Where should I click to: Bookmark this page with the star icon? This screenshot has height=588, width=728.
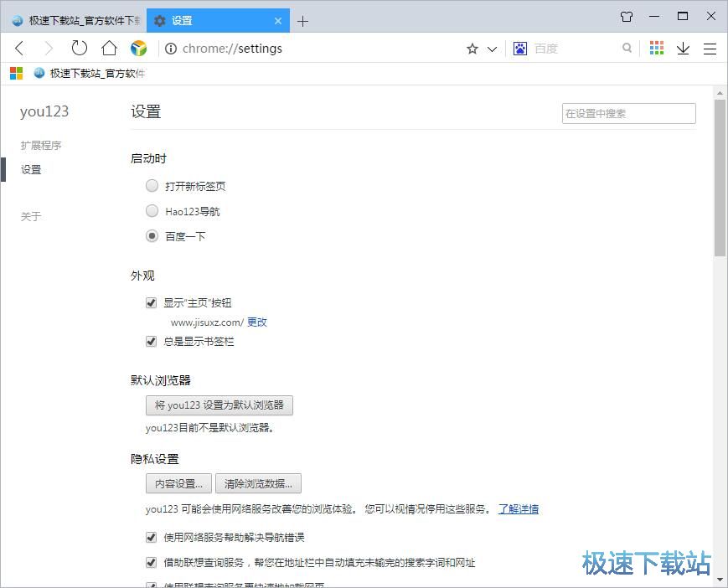472,49
